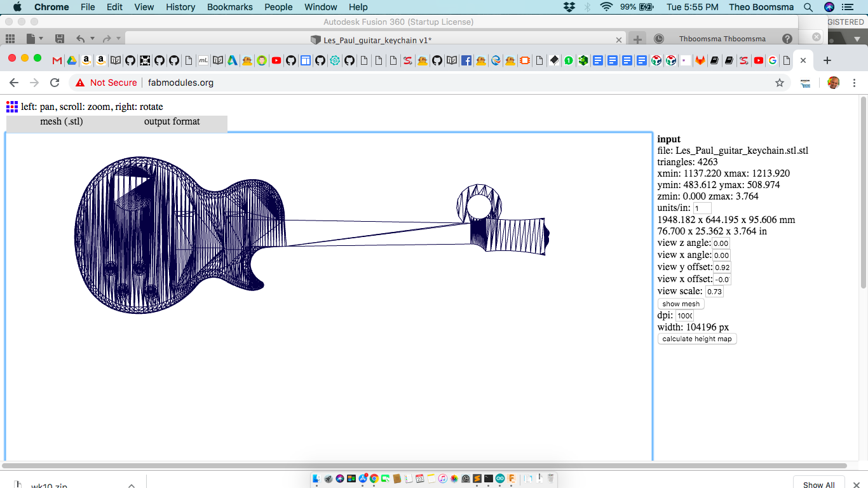868x488 pixels.
Task: Open Sublime Text from the Dock
Action: 477,478
